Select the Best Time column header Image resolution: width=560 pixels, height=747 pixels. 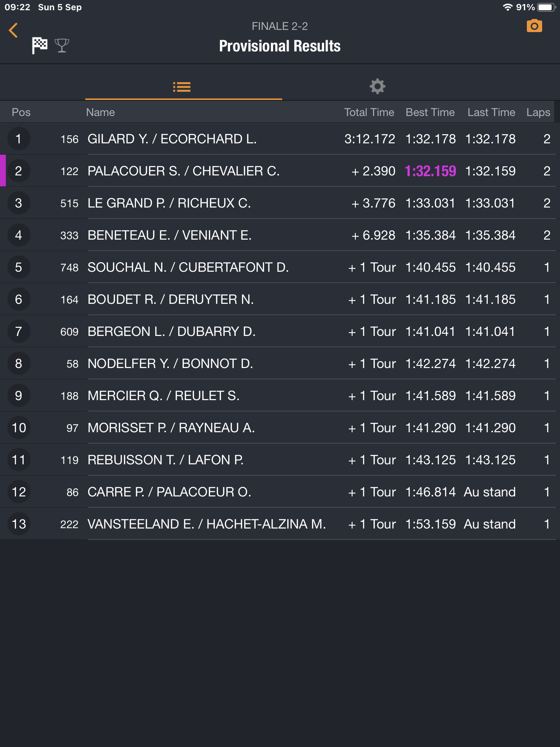[430, 112]
